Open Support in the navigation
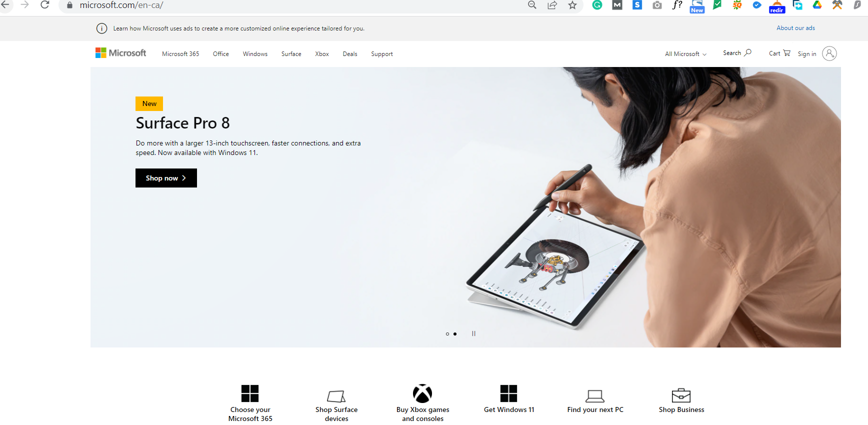 382,54
